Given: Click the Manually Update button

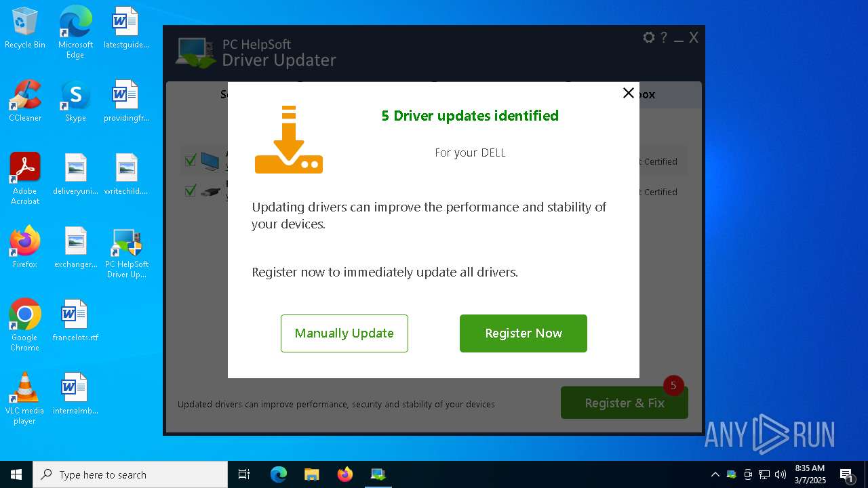Looking at the screenshot, I should point(344,333).
